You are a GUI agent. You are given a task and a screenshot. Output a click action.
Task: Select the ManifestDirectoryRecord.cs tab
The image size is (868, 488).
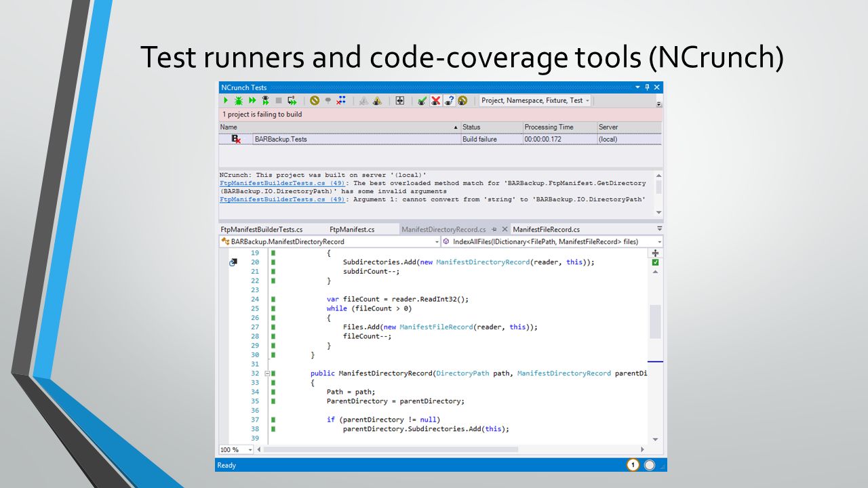[x=443, y=229]
